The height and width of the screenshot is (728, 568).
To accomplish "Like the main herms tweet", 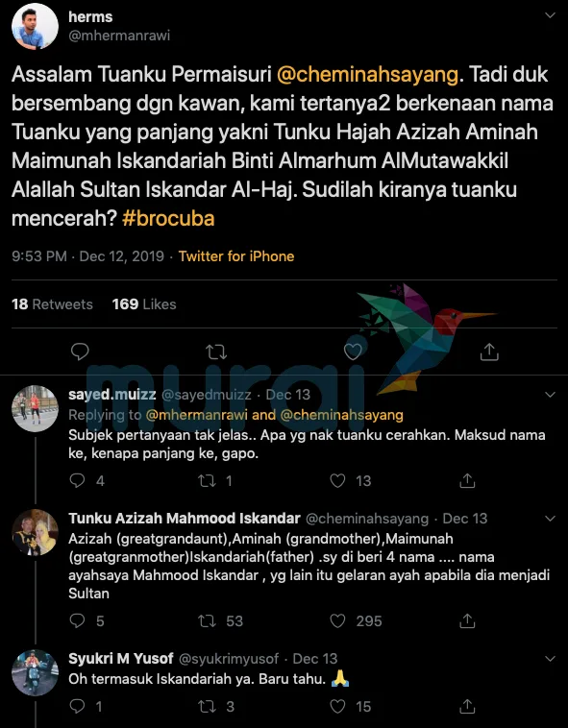I will point(353,352).
